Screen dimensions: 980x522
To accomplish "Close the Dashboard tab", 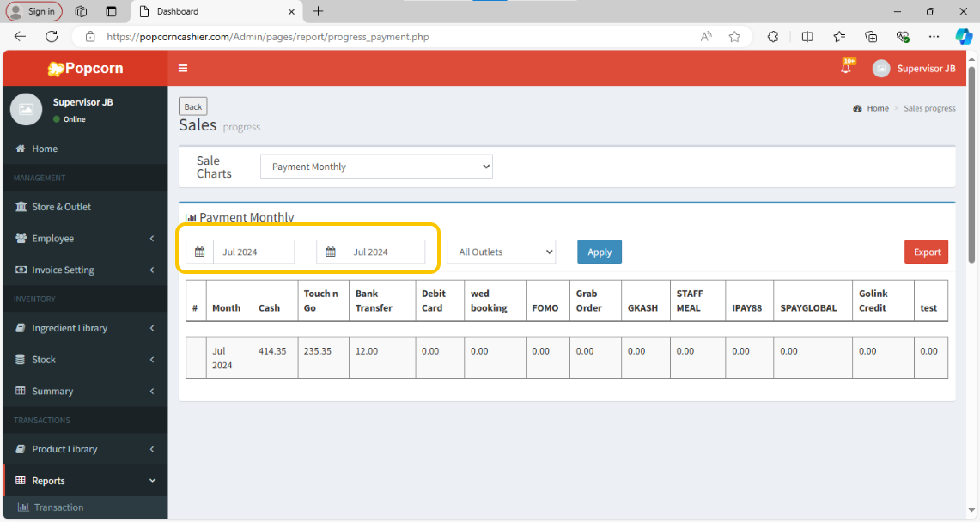I will pyautogui.click(x=291, y=11).
